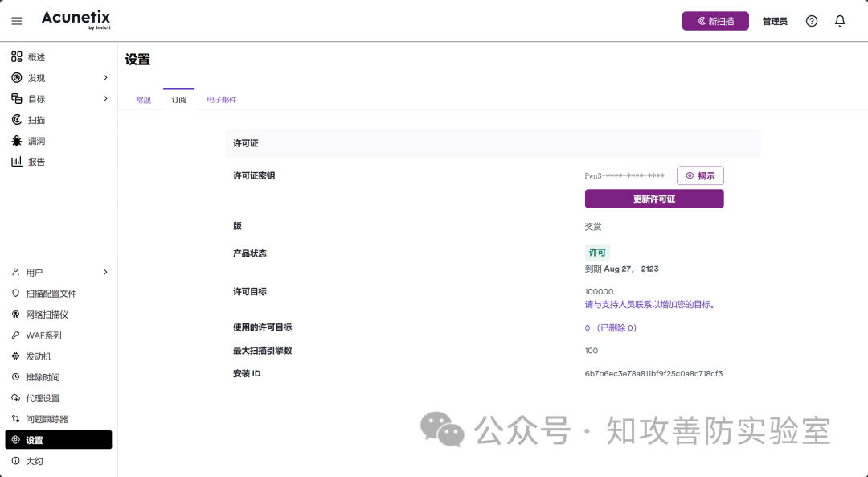
Task: Open the 管理员 account menu
Action: coord(775,21)
